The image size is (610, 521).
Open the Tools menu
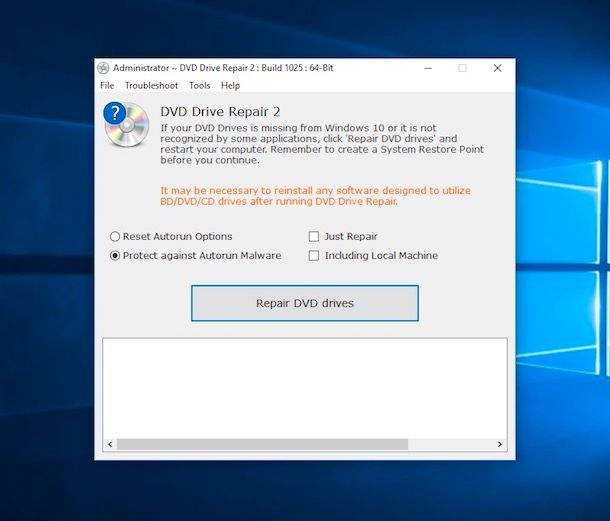(200, 86)
